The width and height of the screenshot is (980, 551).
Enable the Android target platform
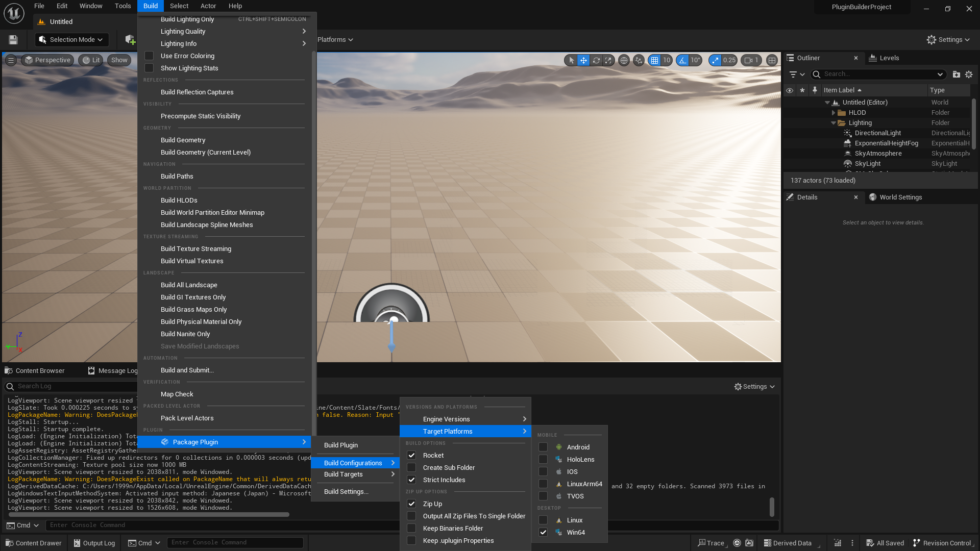click(x=543, y=447)
